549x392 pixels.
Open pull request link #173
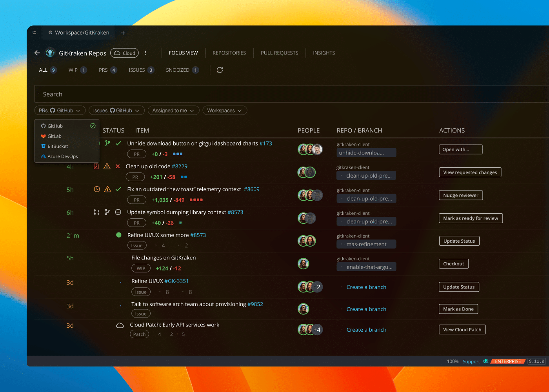click(x=265, y=143)
